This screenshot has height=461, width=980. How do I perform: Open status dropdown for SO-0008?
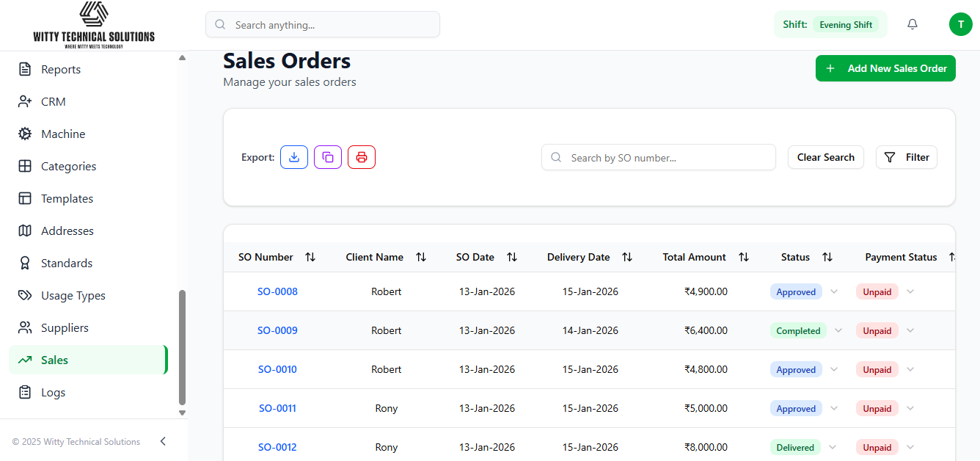pos(834,291)
